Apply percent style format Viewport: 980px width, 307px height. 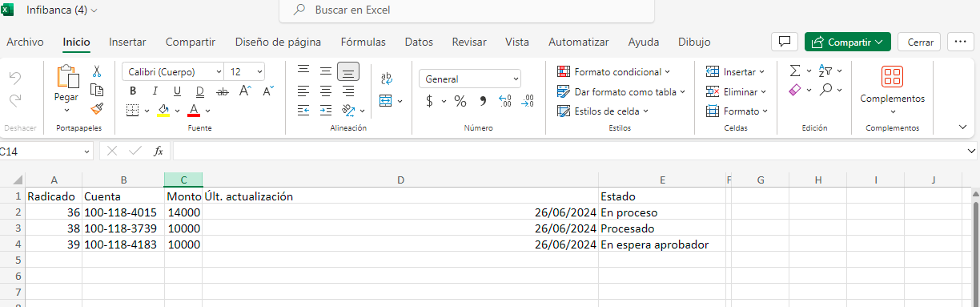pos(460,101)
